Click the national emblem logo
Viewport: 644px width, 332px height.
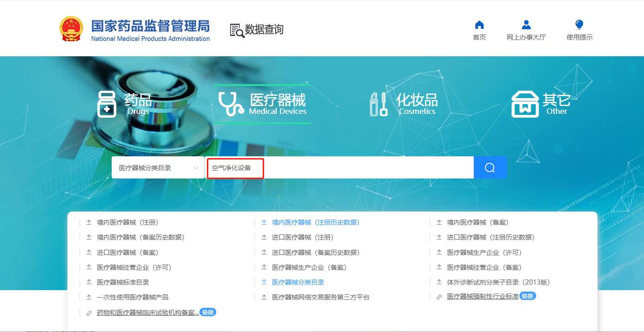[71, 29]
